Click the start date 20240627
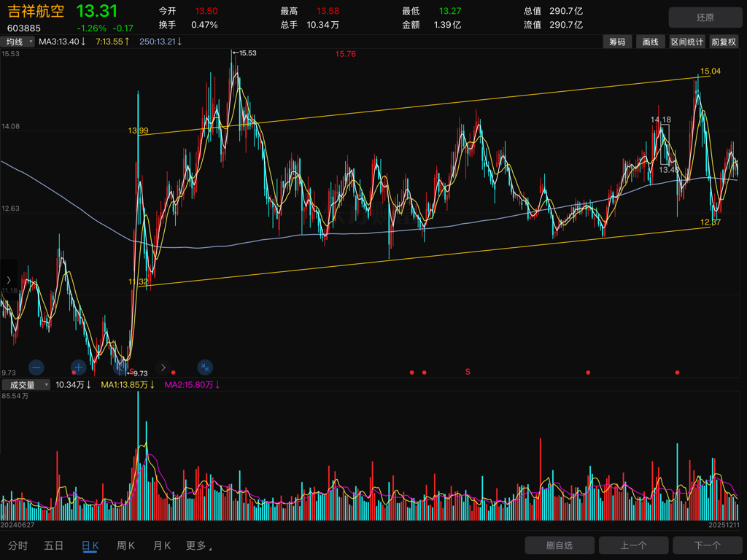 pyautogui.click(x=18, y=525)
